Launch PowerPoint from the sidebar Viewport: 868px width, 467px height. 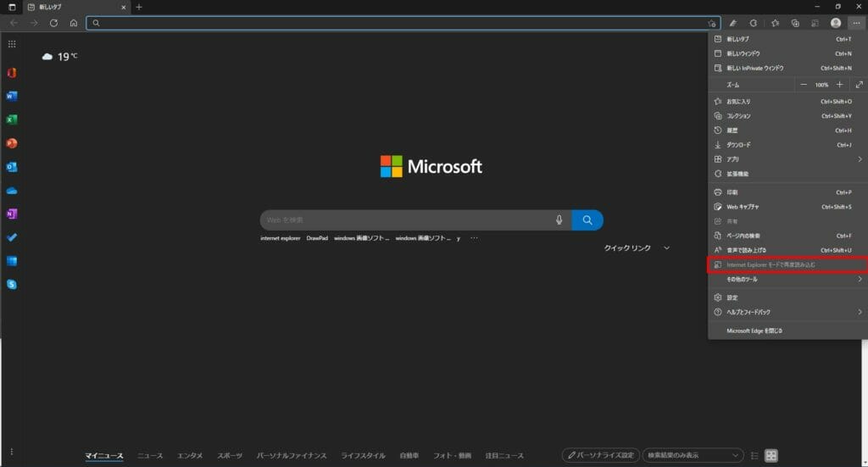tap(12, 143)
